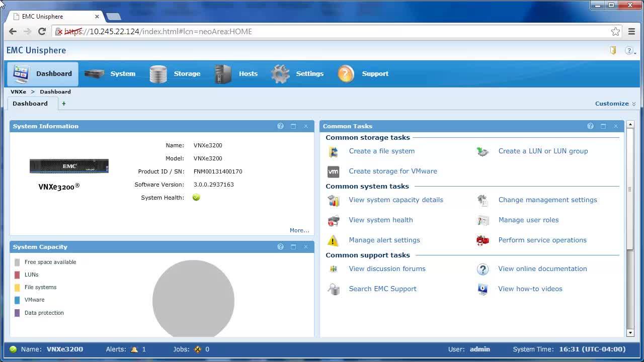Click the Search EMC Support icon
This screenshot has height=362, width=644.
(x=333, y=289)
